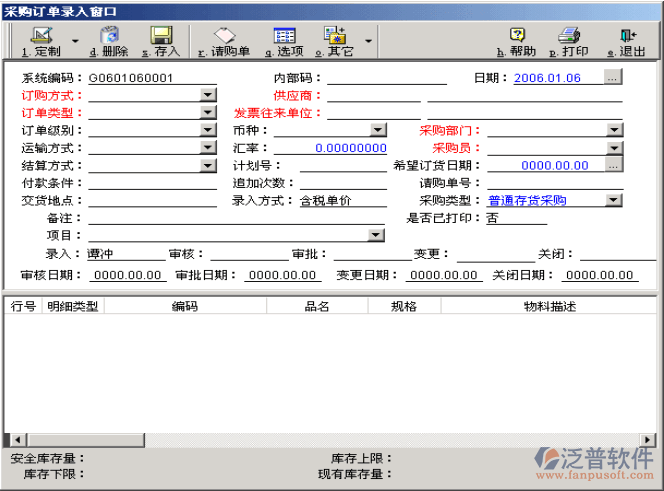The image size is (664, 491).
Task: Open the 币种 (currency) dropdown list
Action: click(x=378, y=130)
